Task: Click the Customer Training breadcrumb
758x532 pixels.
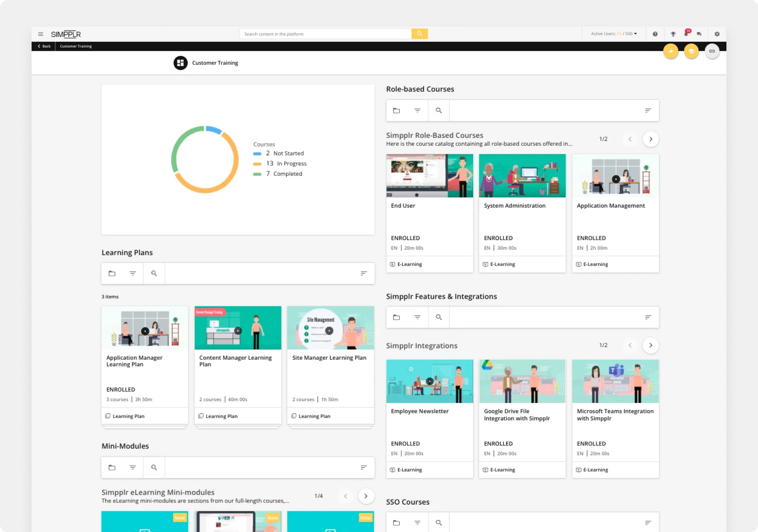Action: (x=76, y=46)
